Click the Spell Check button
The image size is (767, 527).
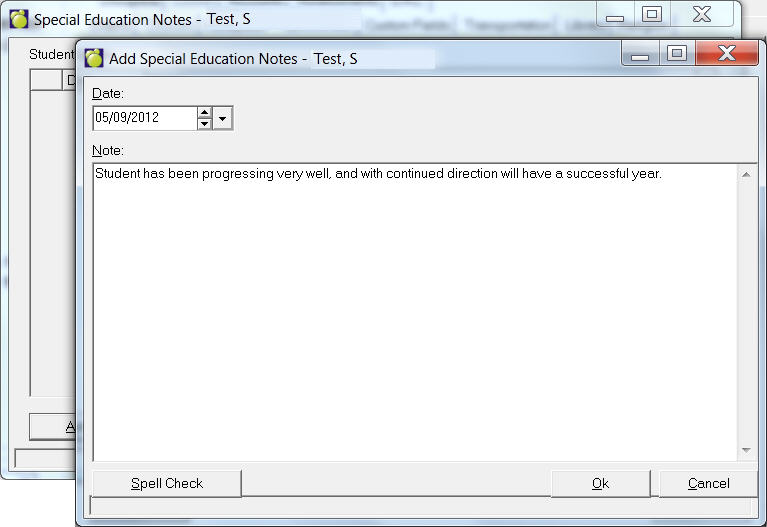(x=166, y=483)
